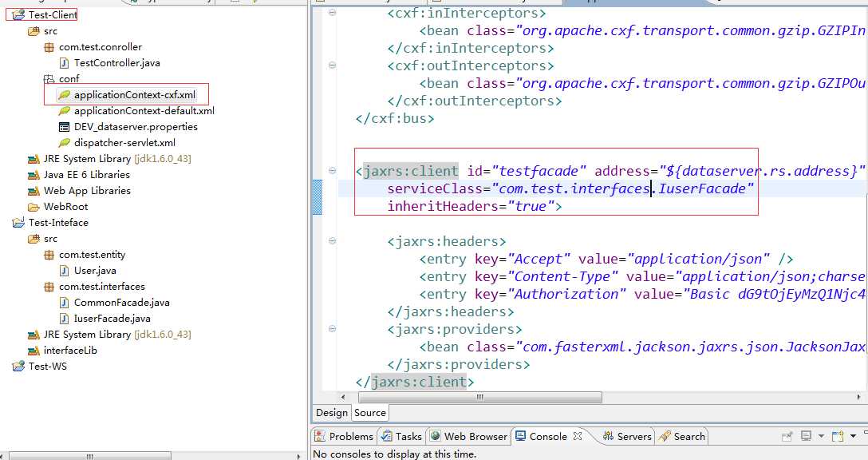Select the Test-Inteface project
This screenshot has height=460, width=868.
click(x=58, y=223)
